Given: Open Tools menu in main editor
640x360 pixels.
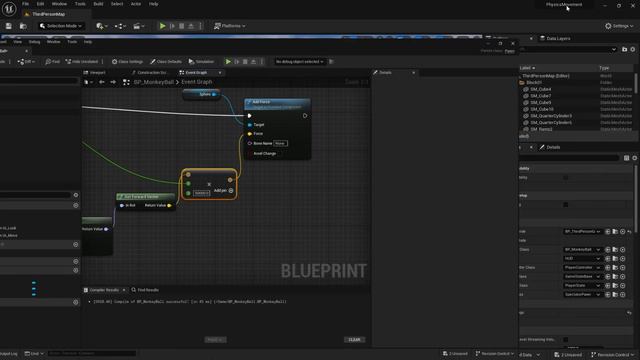Looking at the screenshot, I should click(x=80, y=4).
